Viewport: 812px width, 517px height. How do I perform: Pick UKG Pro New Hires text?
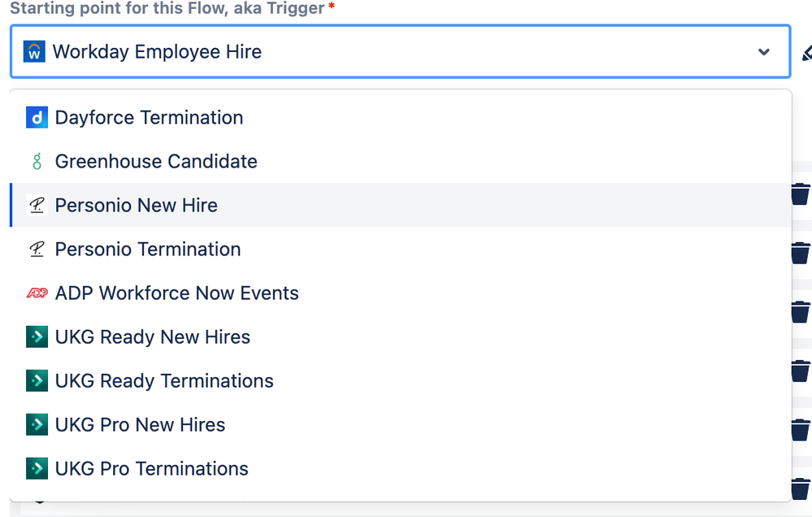[x=140, y=425]
